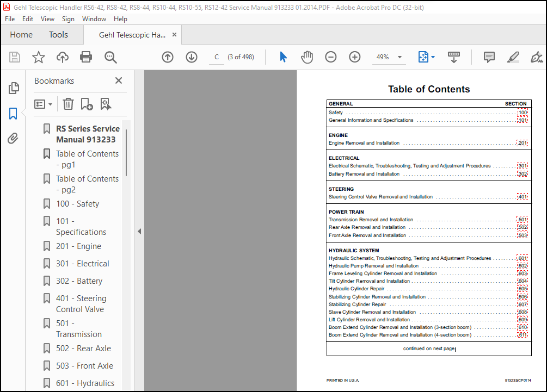Follow section 201 link for Engine Removal

tap(522, 143)
